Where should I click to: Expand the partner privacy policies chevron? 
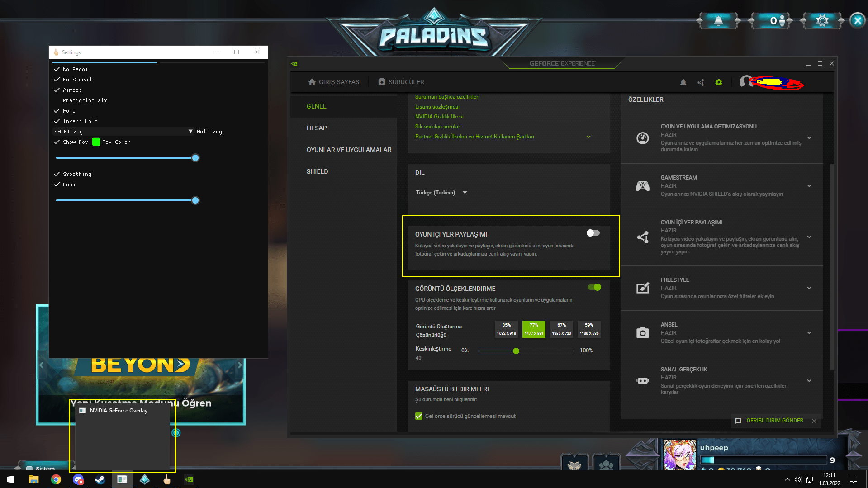pos(588,137)
